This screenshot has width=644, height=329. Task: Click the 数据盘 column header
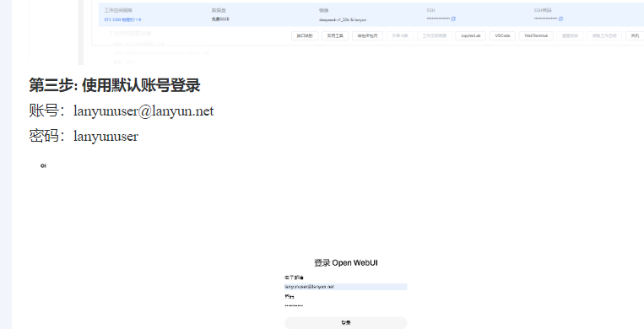pos(219,10)
